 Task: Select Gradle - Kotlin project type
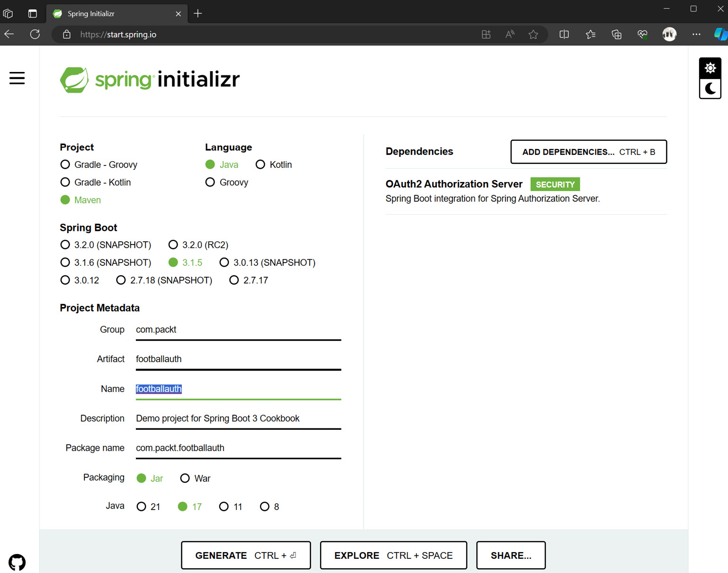click(96, 182)
